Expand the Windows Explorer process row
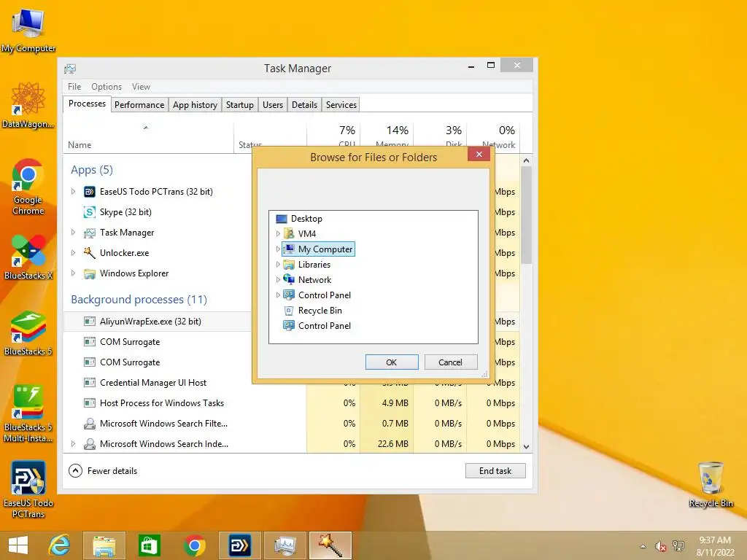This screenshot has height=560, width=747. [73, 273]
